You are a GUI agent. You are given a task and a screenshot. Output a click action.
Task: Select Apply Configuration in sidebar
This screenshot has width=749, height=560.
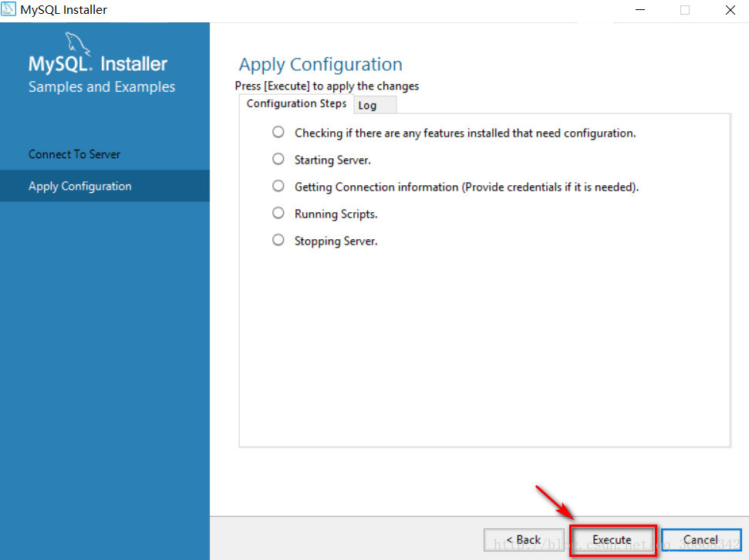click(x=105, y=186)
